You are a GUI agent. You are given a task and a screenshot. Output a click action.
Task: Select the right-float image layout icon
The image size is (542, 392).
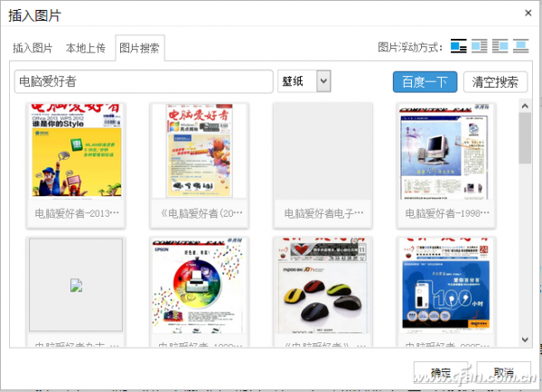500,46
